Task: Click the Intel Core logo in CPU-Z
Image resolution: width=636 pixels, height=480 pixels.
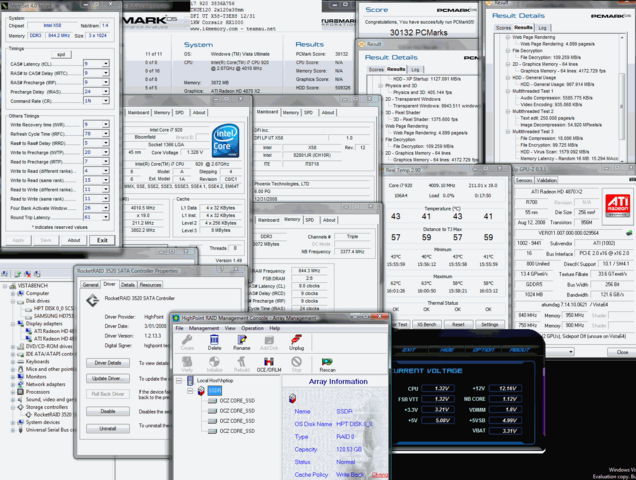Action: click(x=226, y=141)
